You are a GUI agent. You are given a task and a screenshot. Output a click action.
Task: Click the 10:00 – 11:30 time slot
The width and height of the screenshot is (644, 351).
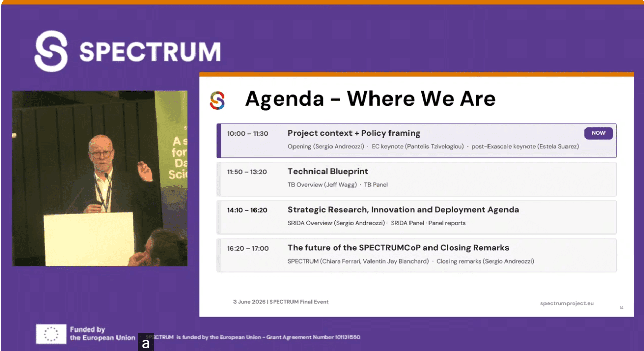click(x=248, y=133)
